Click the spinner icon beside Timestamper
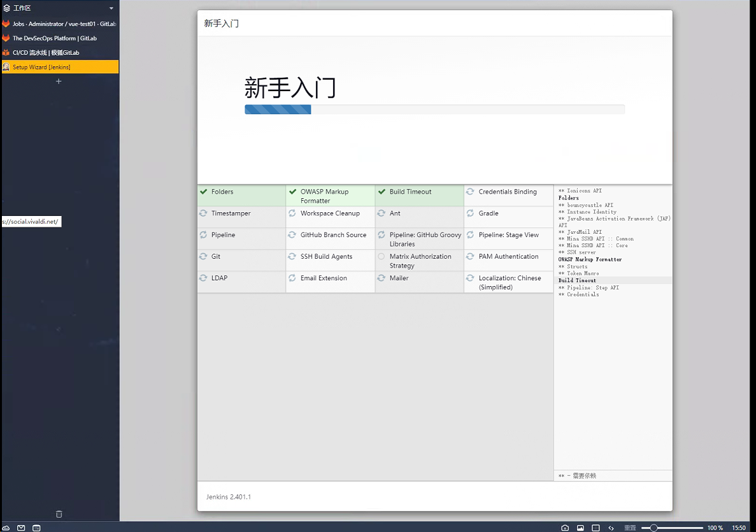Image resolution: width=756 pixels, height=532 pixels. tap(203, 213)
